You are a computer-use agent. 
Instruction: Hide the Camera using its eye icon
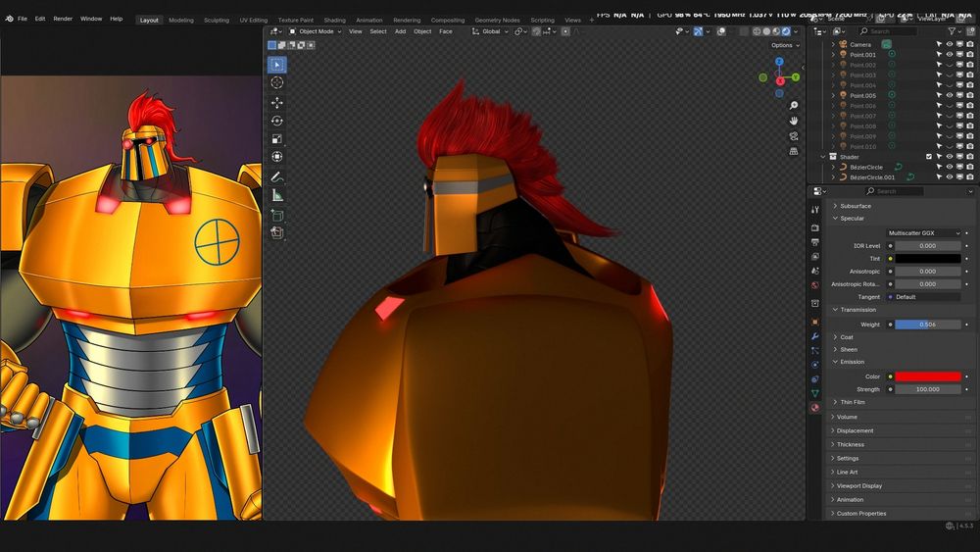(x=949, y=44)
